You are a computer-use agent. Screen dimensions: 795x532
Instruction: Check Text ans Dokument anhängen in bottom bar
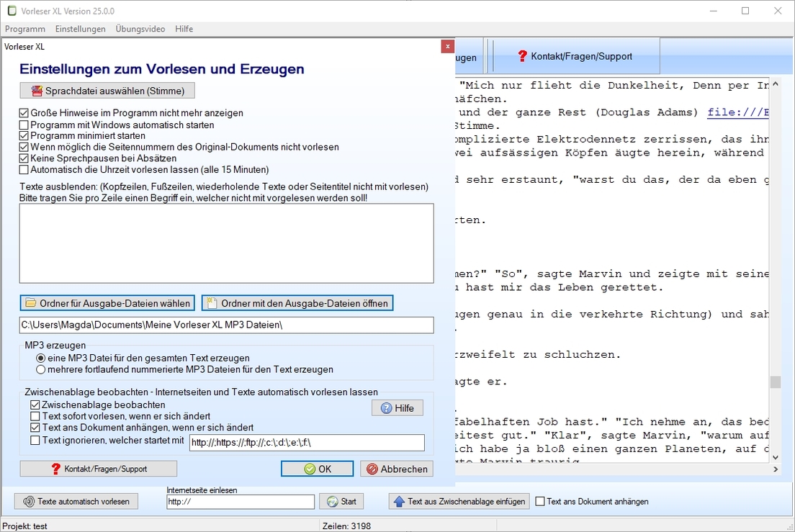tap(540, 502)
